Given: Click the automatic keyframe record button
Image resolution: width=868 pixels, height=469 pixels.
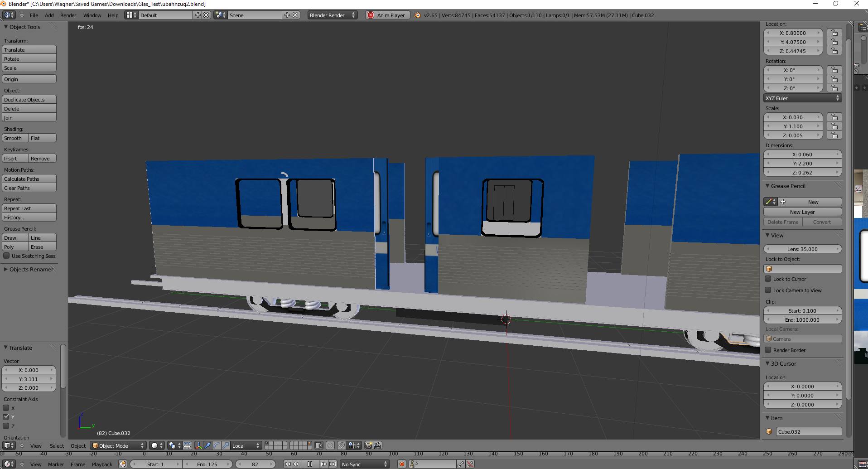Looking at the screenshot, I should tap(401, 464).
